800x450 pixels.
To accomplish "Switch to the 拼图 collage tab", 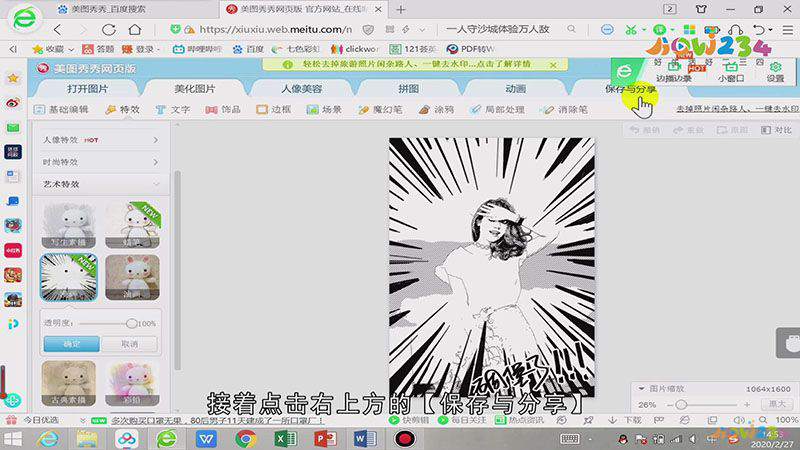I will [x=409, y=89].
